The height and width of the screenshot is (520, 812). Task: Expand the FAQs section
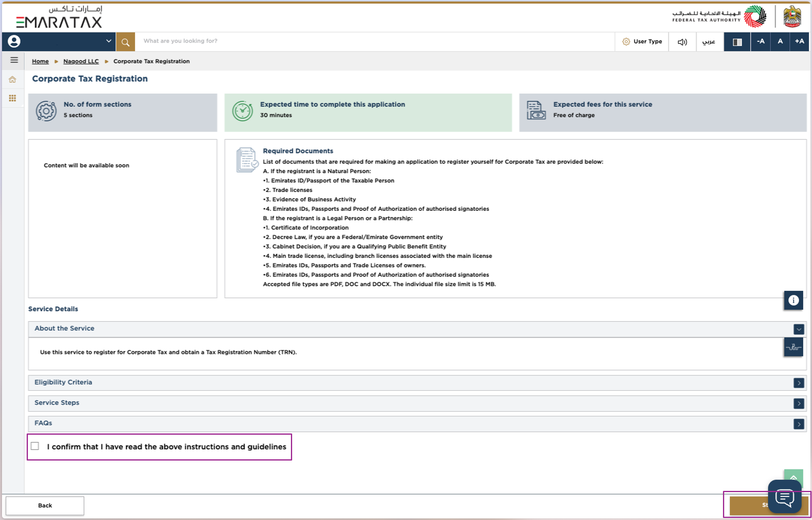[x=798, y=424]
